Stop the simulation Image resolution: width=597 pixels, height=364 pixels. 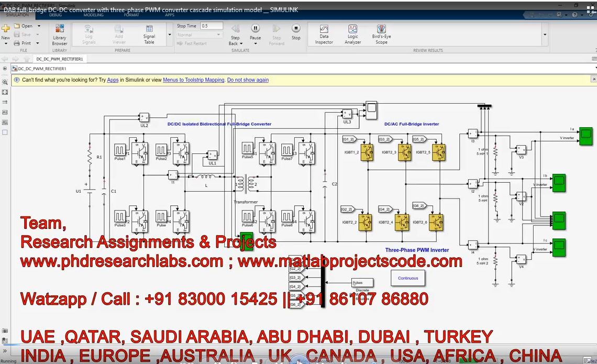click(296, 28)
